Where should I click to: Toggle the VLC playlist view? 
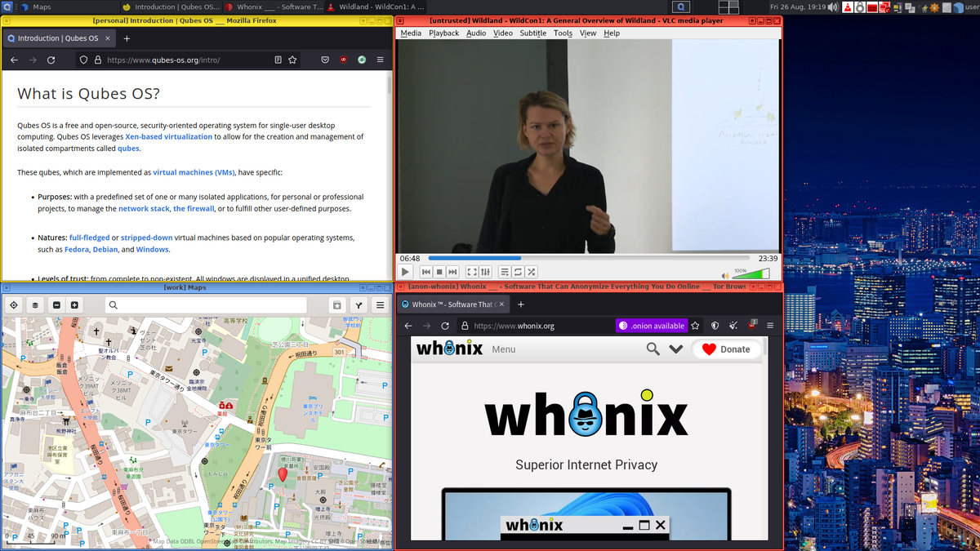click(505, 272)
